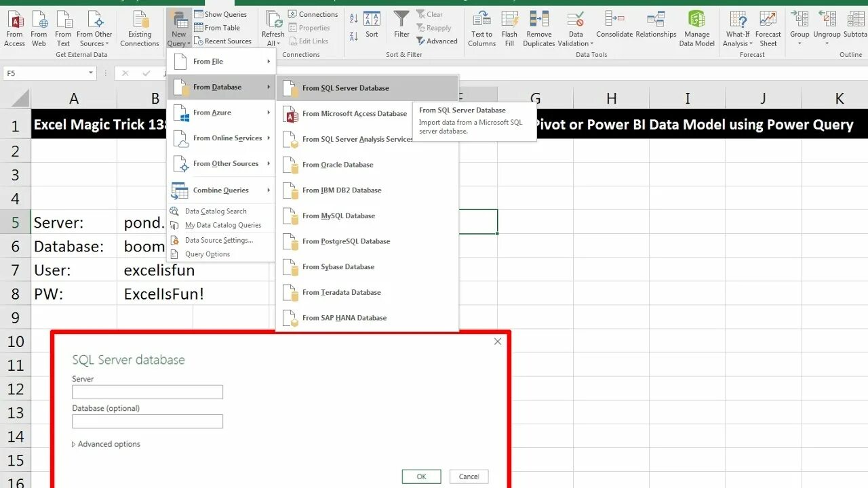The width and height of the screenshot is (868, 488).
Task: Click Cancel in SQL Server dialog
Action: [x=469, y=476]
